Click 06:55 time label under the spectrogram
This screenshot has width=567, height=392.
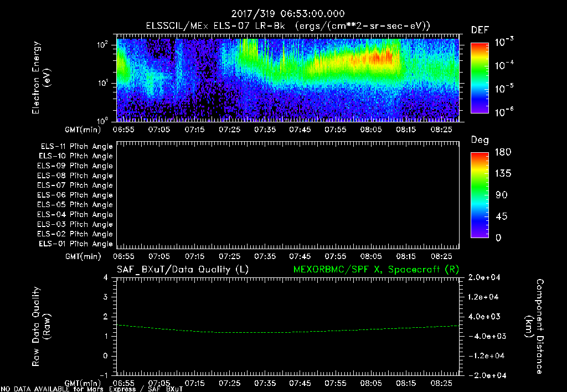(x=123, y=130)
